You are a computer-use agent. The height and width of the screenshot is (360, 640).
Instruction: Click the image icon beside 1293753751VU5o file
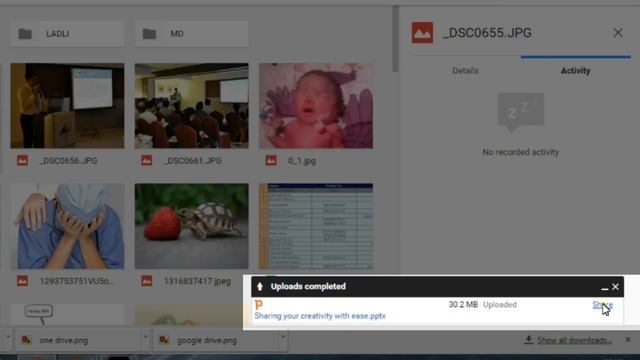(x=22, y=281)
